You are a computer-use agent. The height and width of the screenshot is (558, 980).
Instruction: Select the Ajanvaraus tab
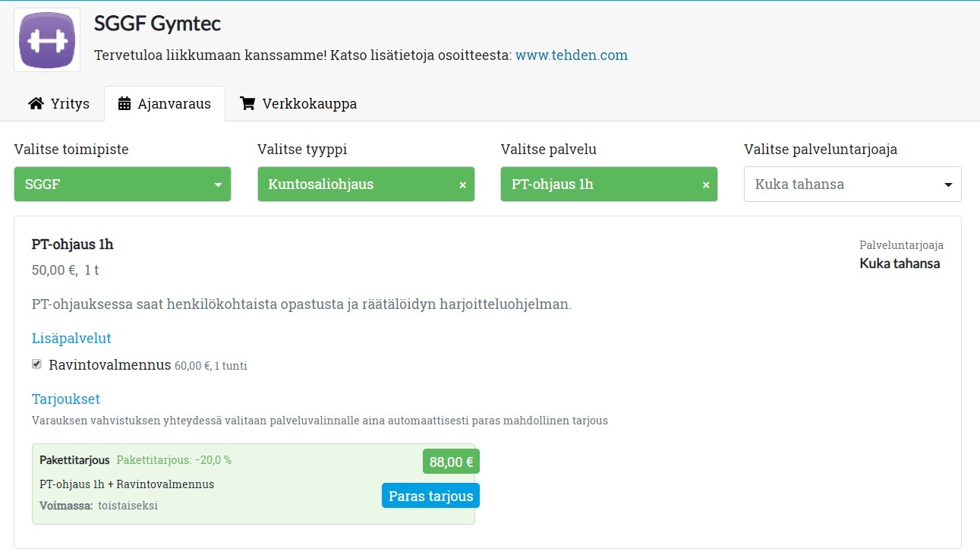click(x=165, y=104)
